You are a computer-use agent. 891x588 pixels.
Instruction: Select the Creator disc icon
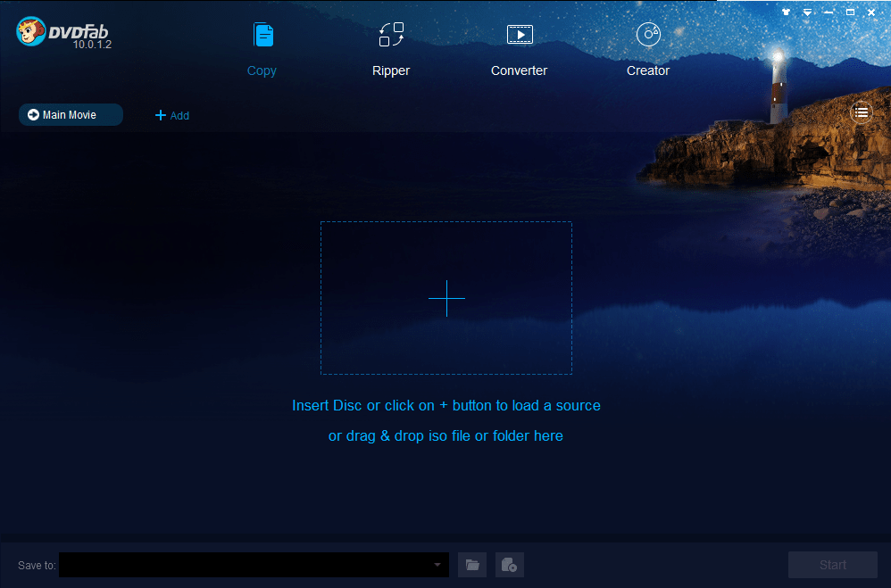(647, 35)
